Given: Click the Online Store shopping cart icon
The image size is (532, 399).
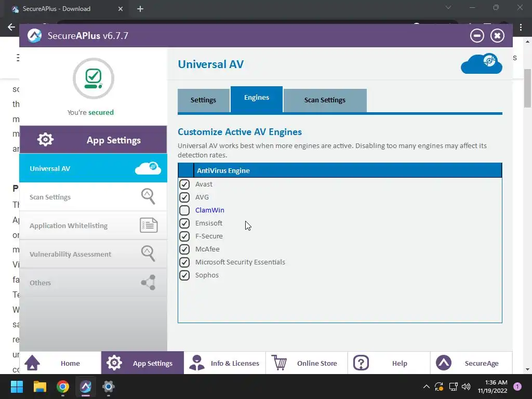Looking at the screenshot, I should point(279,363).
